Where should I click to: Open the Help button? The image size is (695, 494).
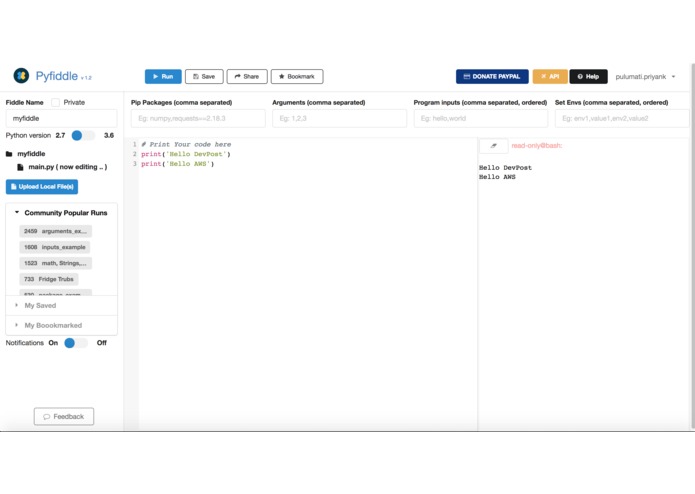tap(588, 77)
